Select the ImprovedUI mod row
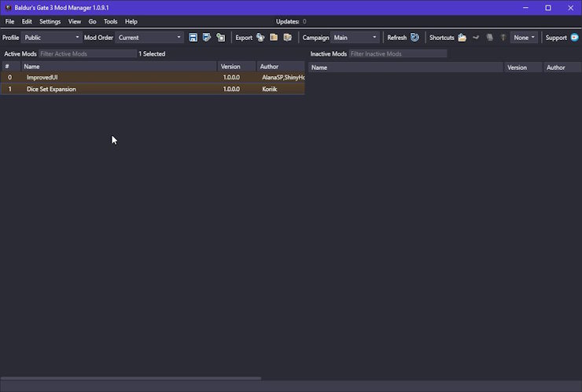Viewport: 582px width, 392px height. click(x=118, y=78)
